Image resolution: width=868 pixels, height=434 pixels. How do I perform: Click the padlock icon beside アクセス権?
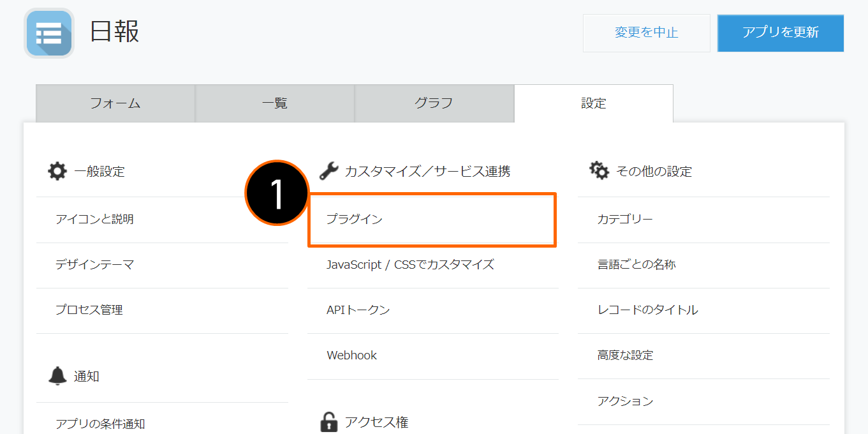pos(328,422)
